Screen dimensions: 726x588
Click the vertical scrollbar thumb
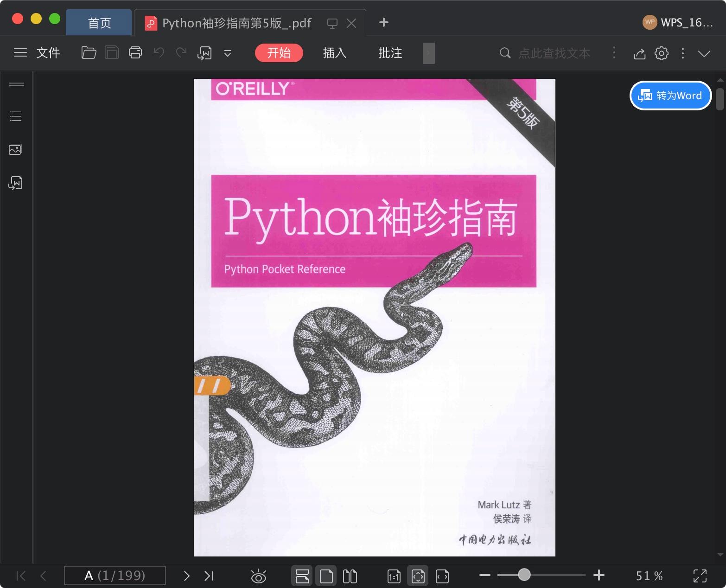[x=720, y=99]
